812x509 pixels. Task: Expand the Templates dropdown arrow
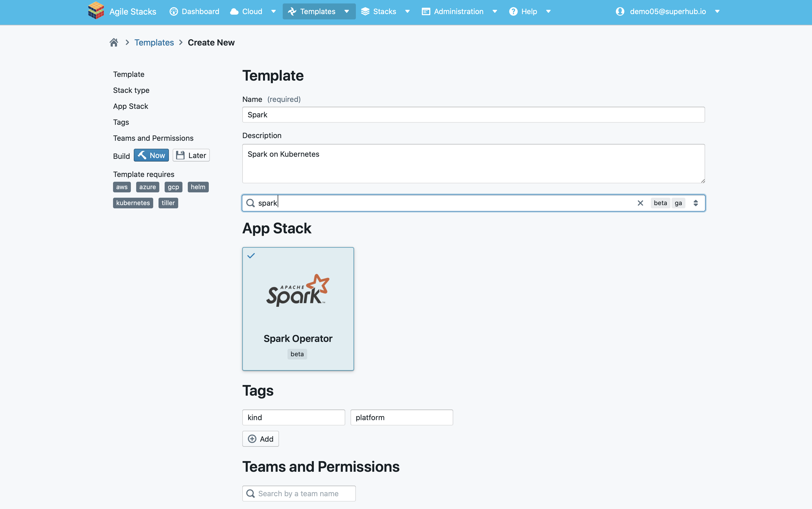(347, 11)
